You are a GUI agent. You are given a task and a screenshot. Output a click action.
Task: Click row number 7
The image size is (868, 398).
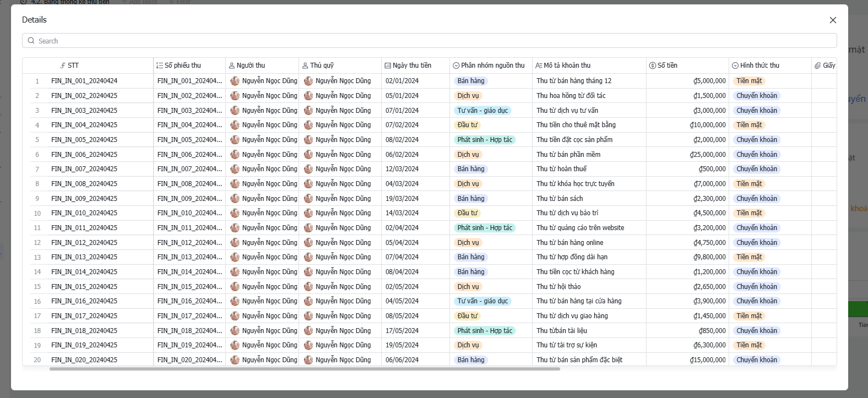37,170
